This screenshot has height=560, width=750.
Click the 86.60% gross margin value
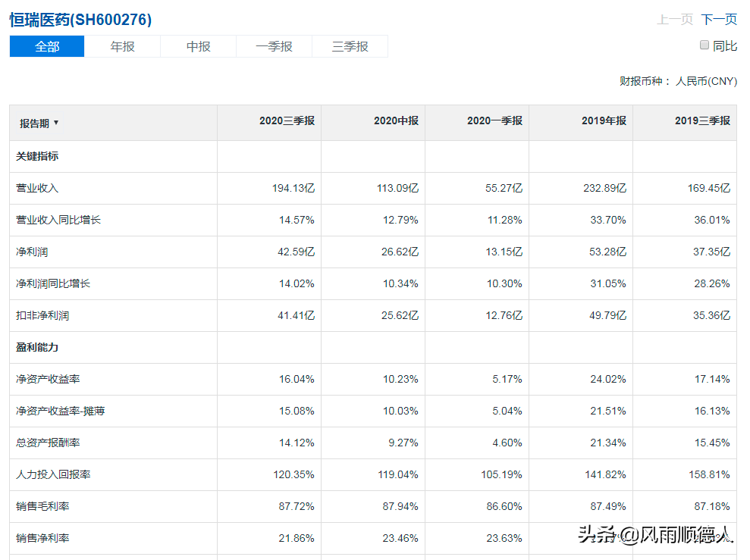click(x=504, y=506)
